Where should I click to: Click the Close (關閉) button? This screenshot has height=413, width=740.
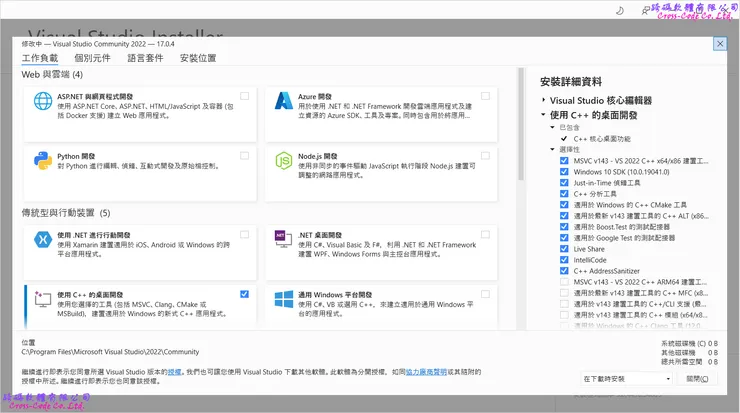pos(698,379)
